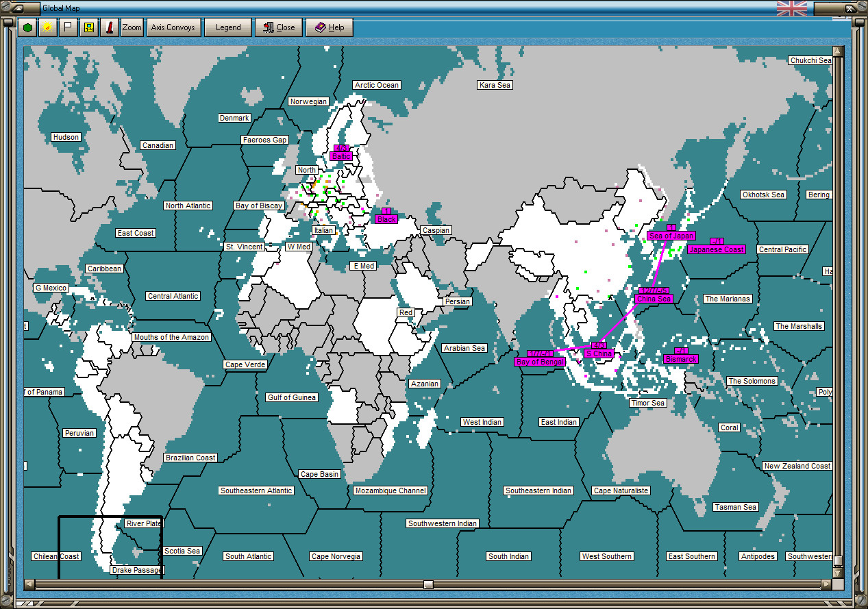Click the Denmark strait label
Viewport: 868px width, 609px height.
[x=234, y=118]
